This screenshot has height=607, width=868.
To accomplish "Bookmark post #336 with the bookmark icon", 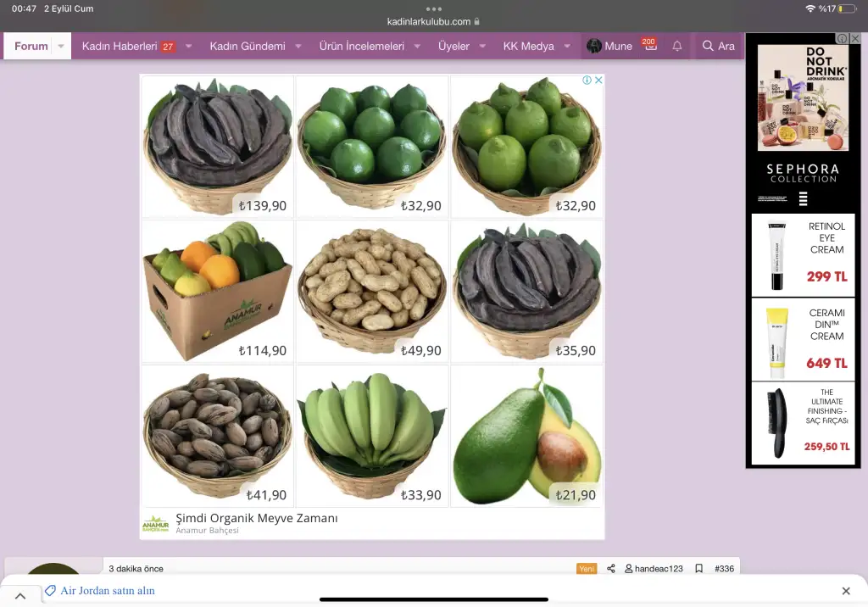I will tap(698, 568).
